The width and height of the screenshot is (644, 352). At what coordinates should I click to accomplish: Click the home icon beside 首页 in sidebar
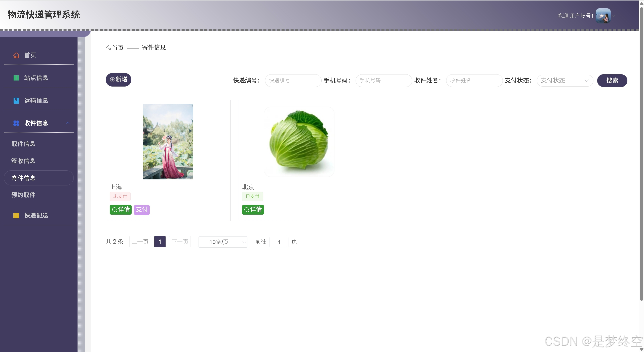click(x=16, y=55)
